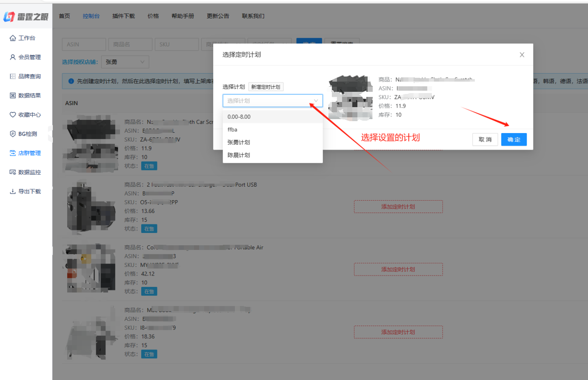Screen dimensions: 588x380
Task: Close the 选择定时计划 dialog with X
Action: [x=522, y=55]
